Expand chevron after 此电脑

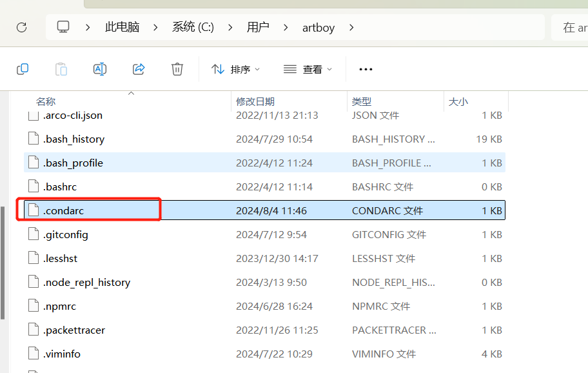pyautogui.click(x=155, y=27)
